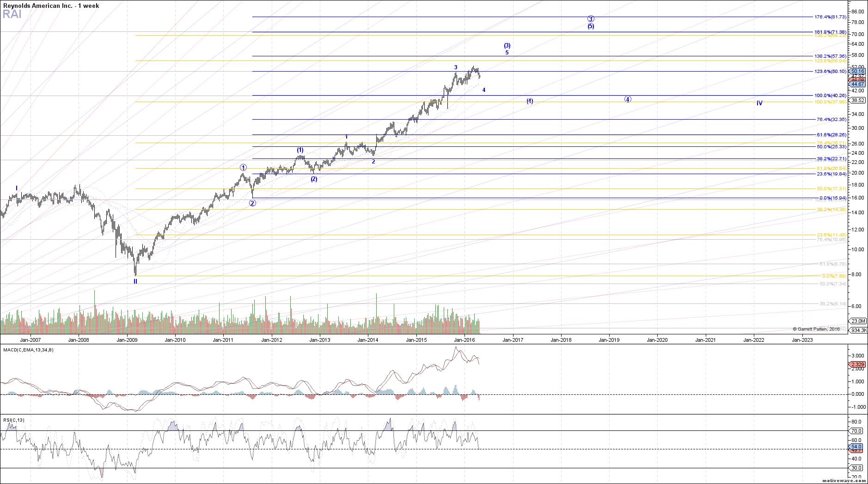Click the gray 61.8%(8.78) level label
This screenshot has width=868, height=484.
[x=833, y=264]
